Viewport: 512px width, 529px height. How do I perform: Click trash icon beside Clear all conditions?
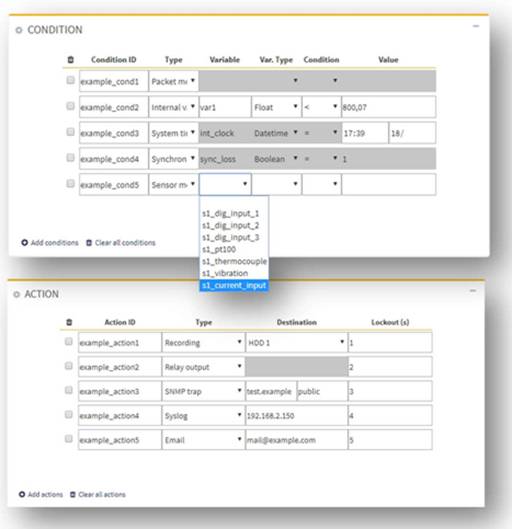[x=89, y=243]
